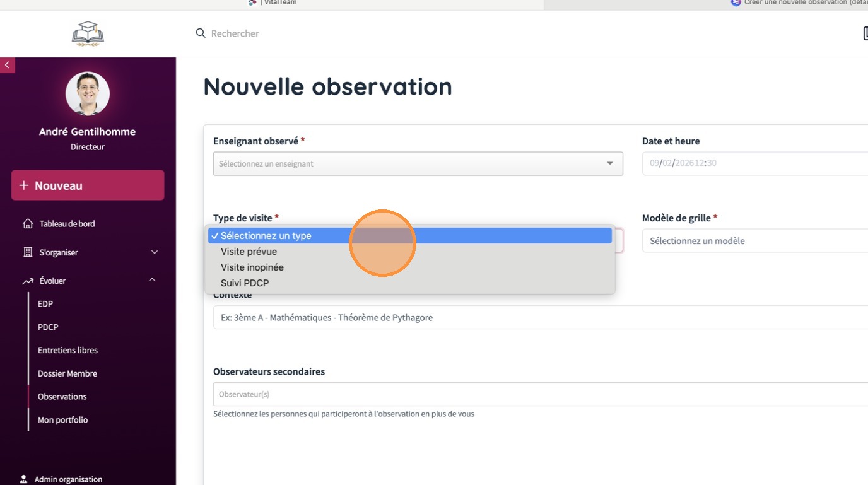
Task: Click the S'organiser building icon
Action: coord(28,252)
